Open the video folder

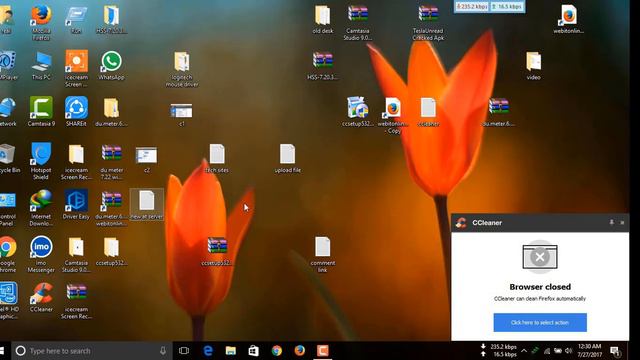coord(533,65)
